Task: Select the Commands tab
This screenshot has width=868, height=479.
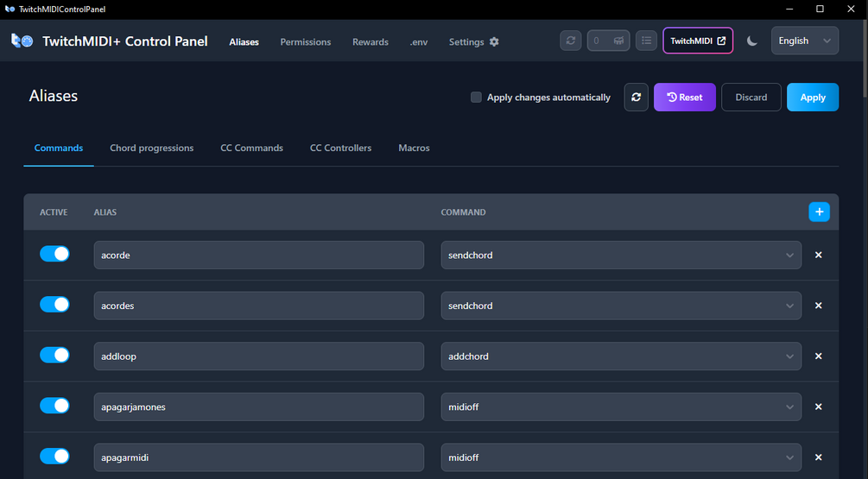Action: (59, 148)
